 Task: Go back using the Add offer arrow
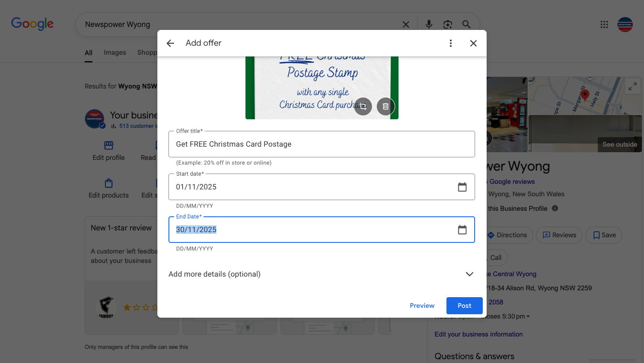pyautogui.click(x=170, y=43)
